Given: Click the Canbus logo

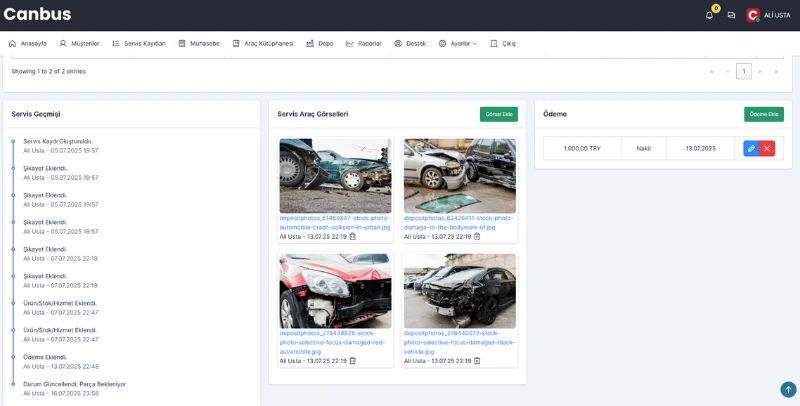Looking at the screenshot, I should tap(37, 14).
